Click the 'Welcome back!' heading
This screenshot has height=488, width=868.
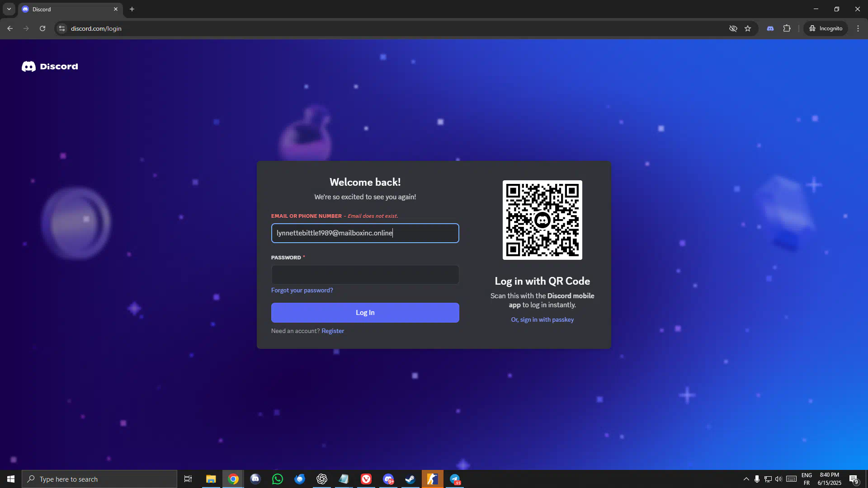pyautogui.click(x=365, y=182)
